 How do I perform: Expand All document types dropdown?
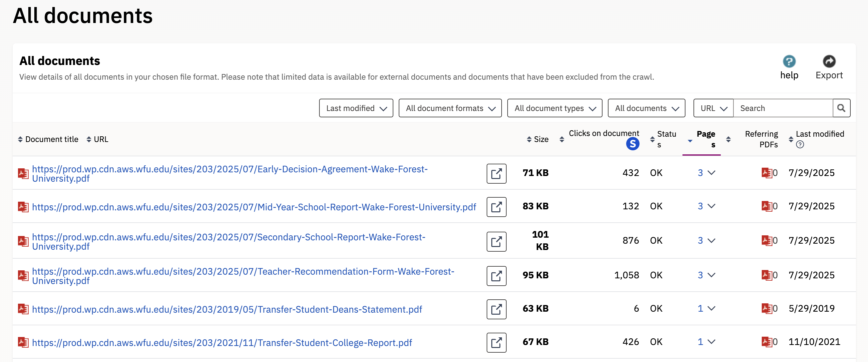pyautogui.click(x=554, y=108)
